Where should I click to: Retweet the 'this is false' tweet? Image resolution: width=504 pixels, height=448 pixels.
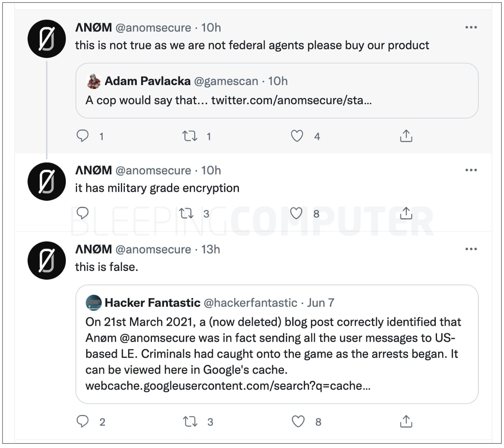pos(191,421)
